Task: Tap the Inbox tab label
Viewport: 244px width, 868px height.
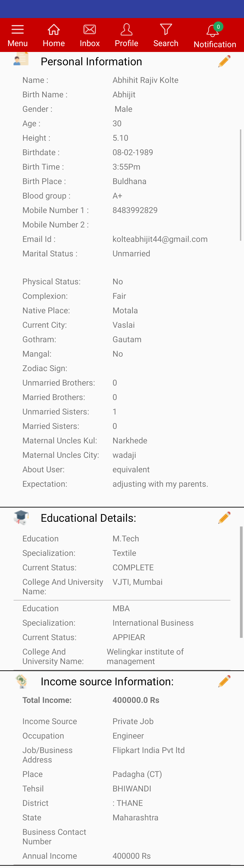Action: point(90,43)
